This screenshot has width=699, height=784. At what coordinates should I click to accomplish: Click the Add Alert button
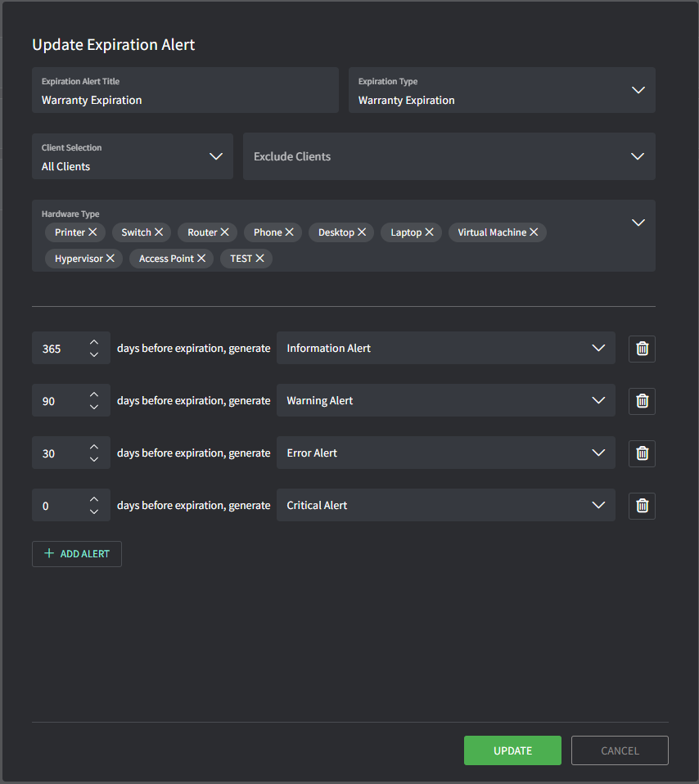pos(77,554)
